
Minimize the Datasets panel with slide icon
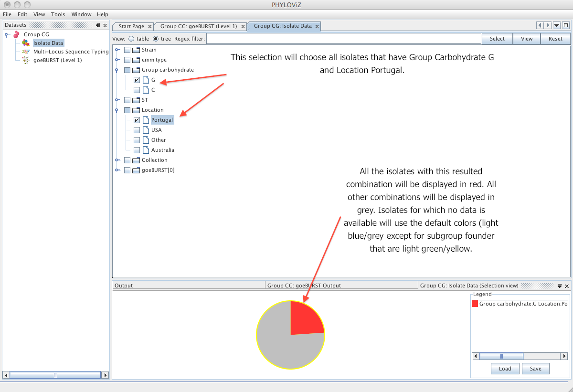[x=97, y=25]
